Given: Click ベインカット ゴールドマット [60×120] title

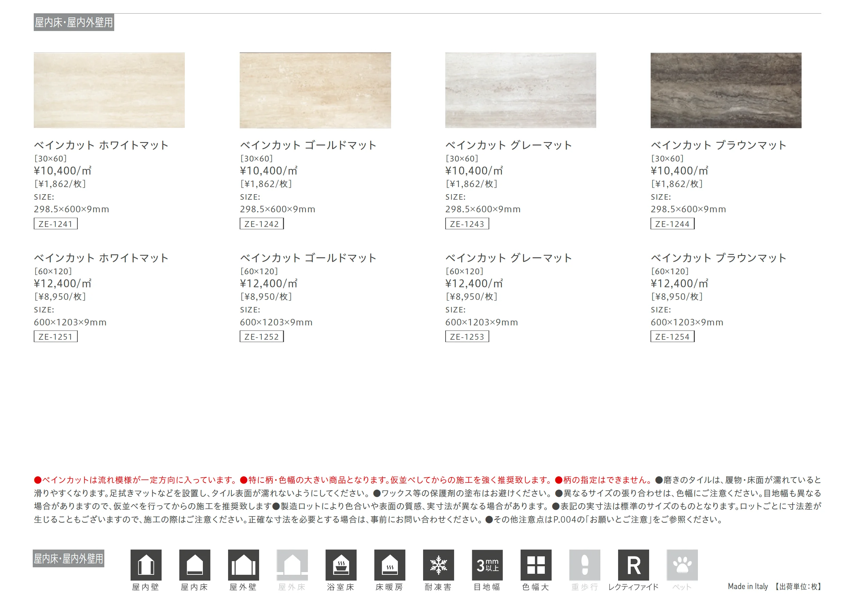Looking at the screenshot, I should (x=308, y=258).
